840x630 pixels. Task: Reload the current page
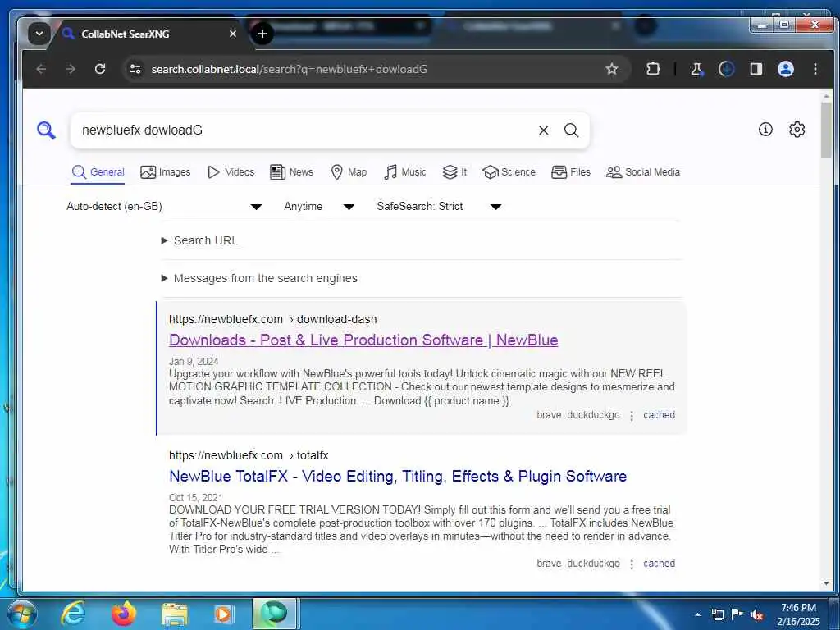(100, 69)
